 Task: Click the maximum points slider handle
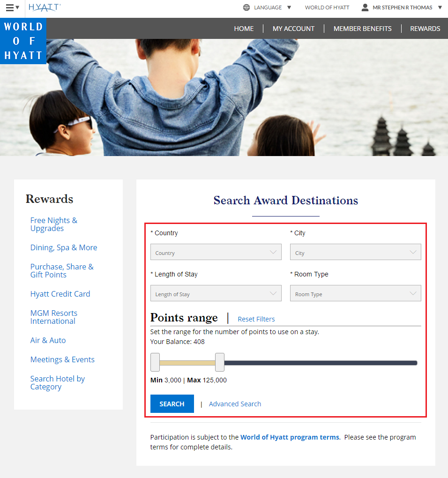coord(219,362)
